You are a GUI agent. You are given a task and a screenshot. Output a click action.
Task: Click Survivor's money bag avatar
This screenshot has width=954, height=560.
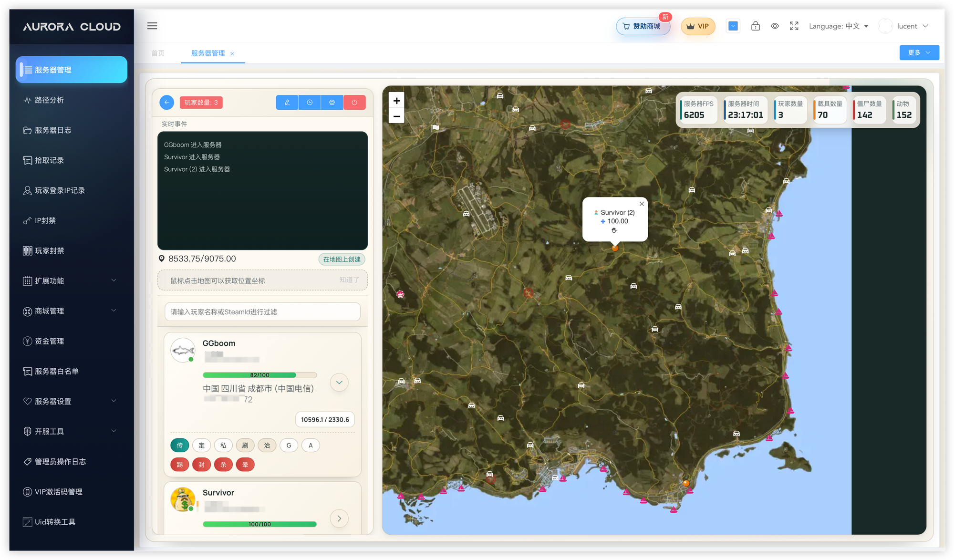click(183, 499)
